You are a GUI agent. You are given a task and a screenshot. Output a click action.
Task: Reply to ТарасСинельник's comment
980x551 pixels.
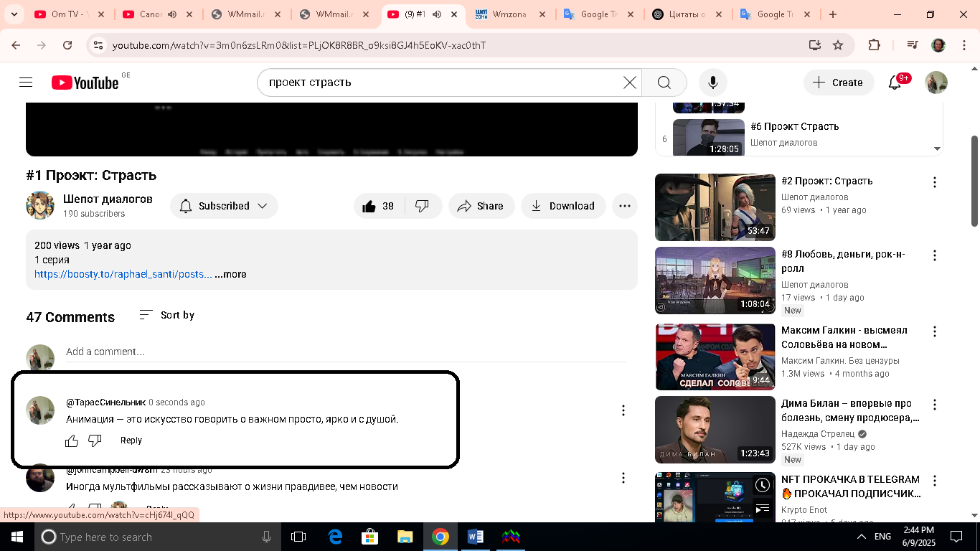(x=131, y=441)
